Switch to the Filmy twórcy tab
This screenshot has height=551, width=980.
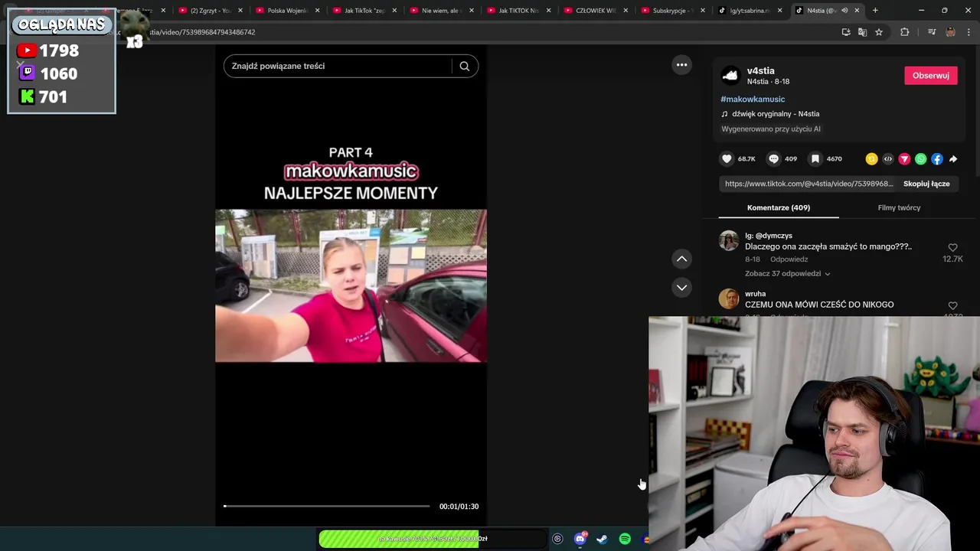click(x=899, y=207)
